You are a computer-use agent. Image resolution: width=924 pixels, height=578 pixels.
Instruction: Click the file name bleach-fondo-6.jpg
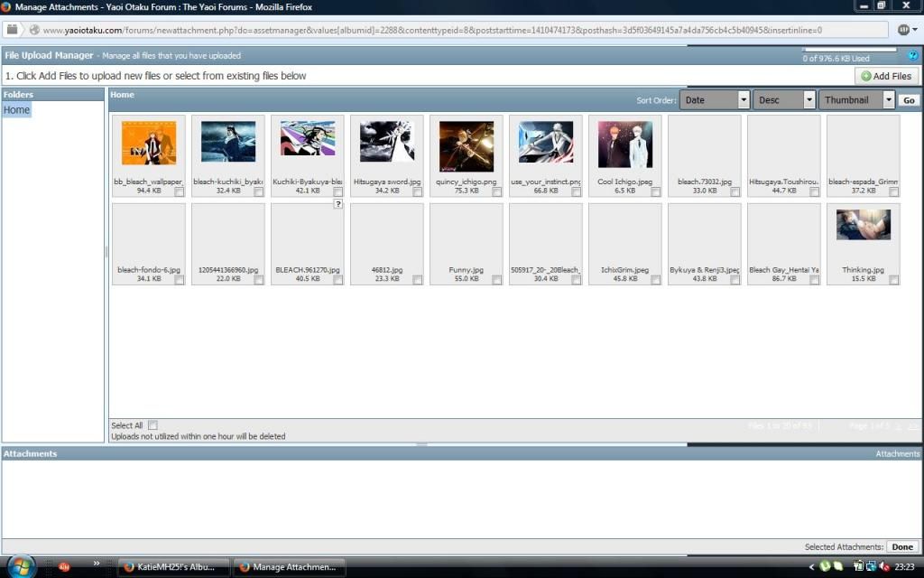(149, 270)
